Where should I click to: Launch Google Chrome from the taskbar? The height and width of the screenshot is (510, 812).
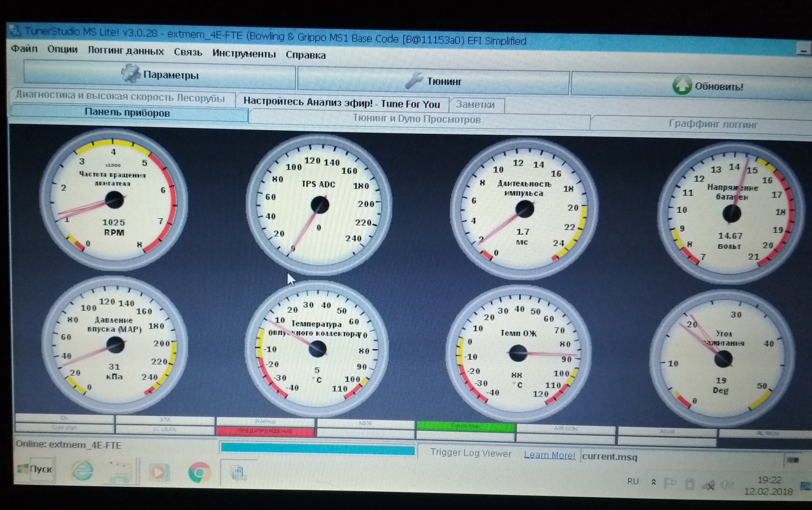pyautogui.click(x=199, y=473)
